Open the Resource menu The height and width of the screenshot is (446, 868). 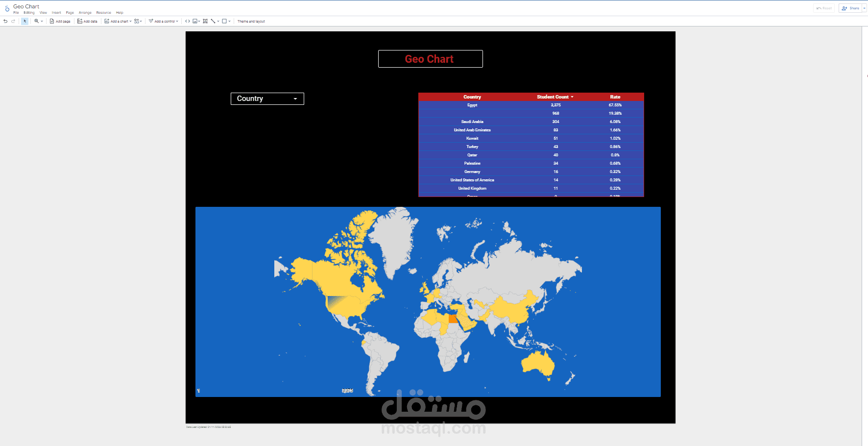pyautogui.click(x=104, y=13)
